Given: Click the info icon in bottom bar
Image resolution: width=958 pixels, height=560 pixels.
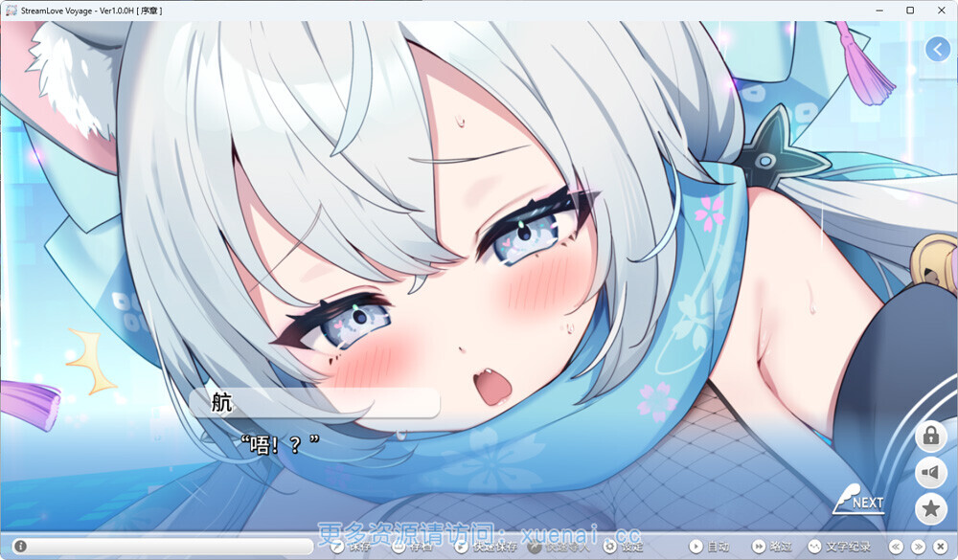Looking at the screenshot, I should [20, 547].
